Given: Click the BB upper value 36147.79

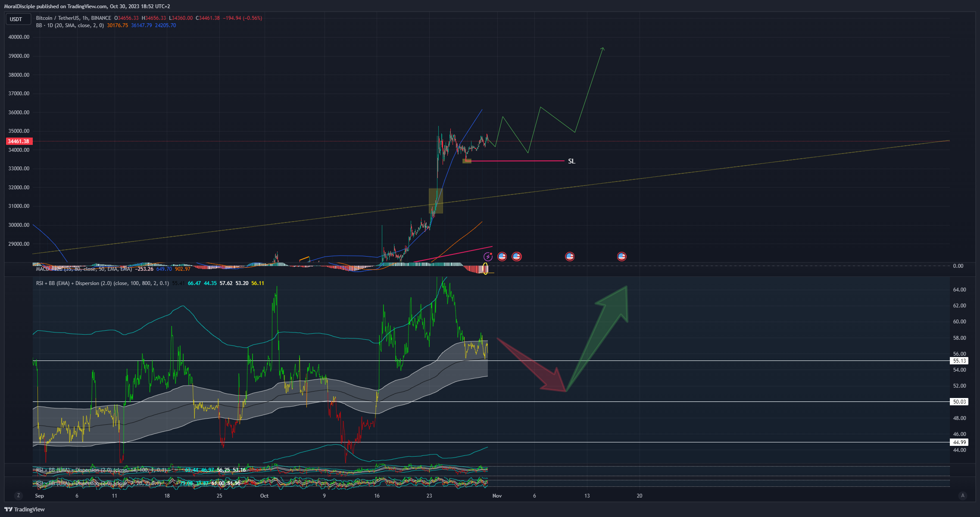Looking at the screenshot, I should tap(141, 25).
